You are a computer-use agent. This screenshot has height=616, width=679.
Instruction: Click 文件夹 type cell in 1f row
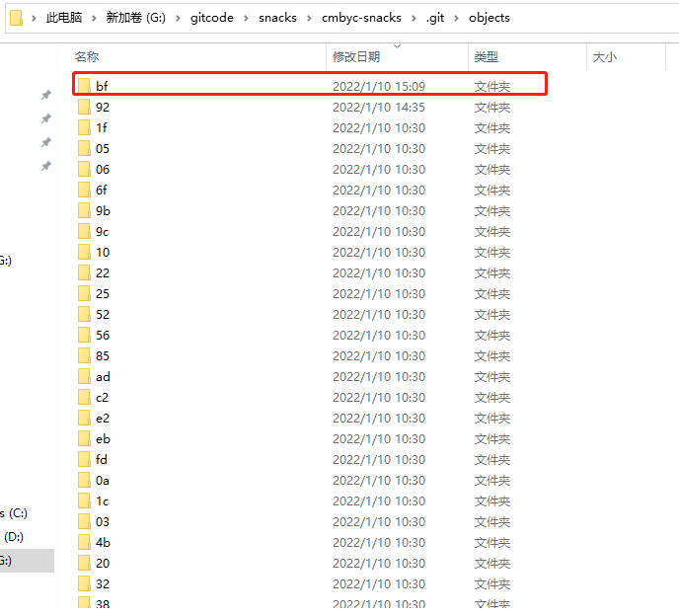pos(492,127)
